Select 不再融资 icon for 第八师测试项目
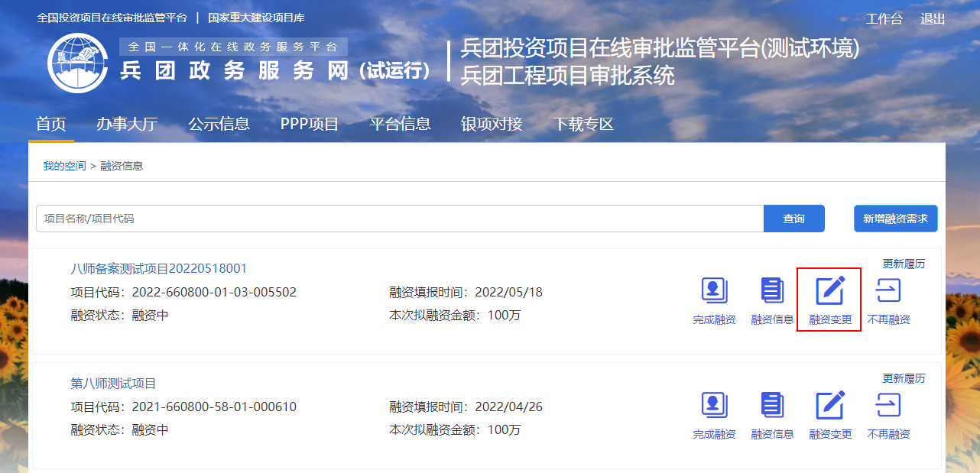This screenshot has width=980, height=473. [x=888, y=406]
